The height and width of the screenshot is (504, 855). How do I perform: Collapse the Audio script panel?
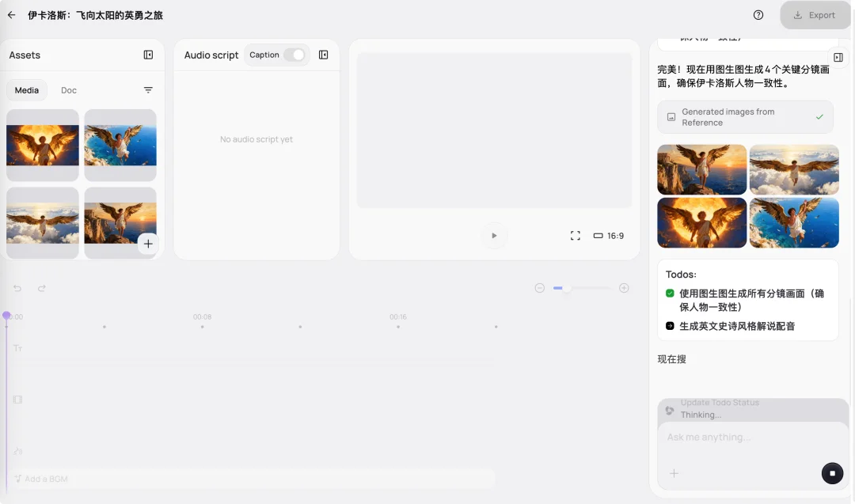tap(323, 55)
